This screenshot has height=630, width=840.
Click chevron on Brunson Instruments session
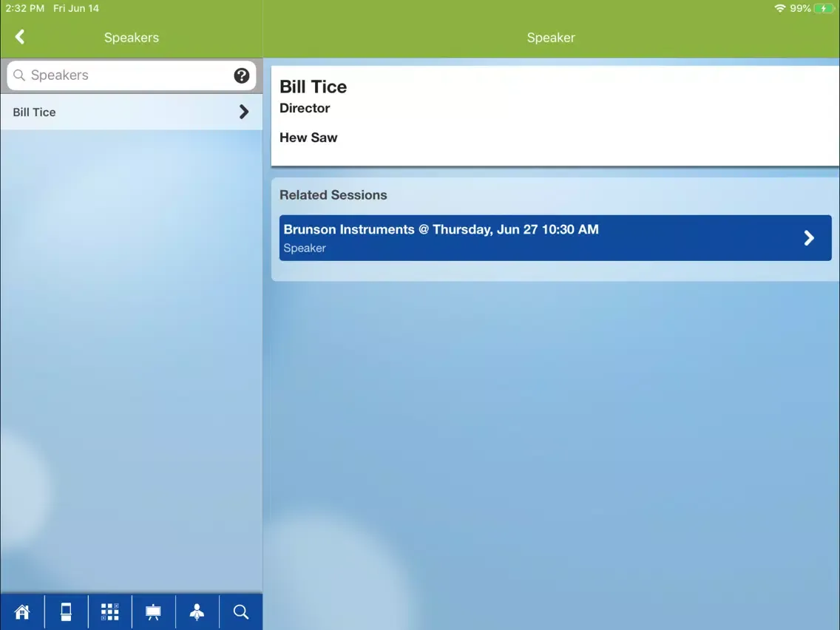(x=809, y=238)
